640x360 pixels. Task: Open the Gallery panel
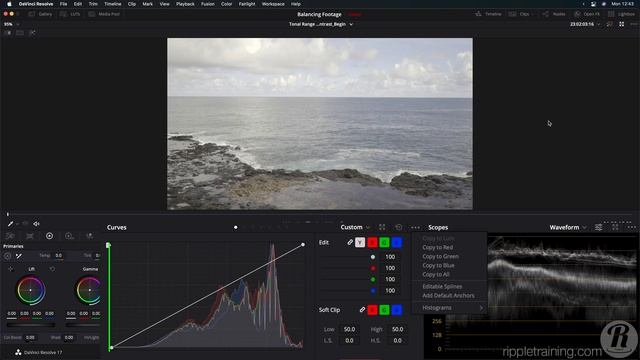tap(40, 14)
